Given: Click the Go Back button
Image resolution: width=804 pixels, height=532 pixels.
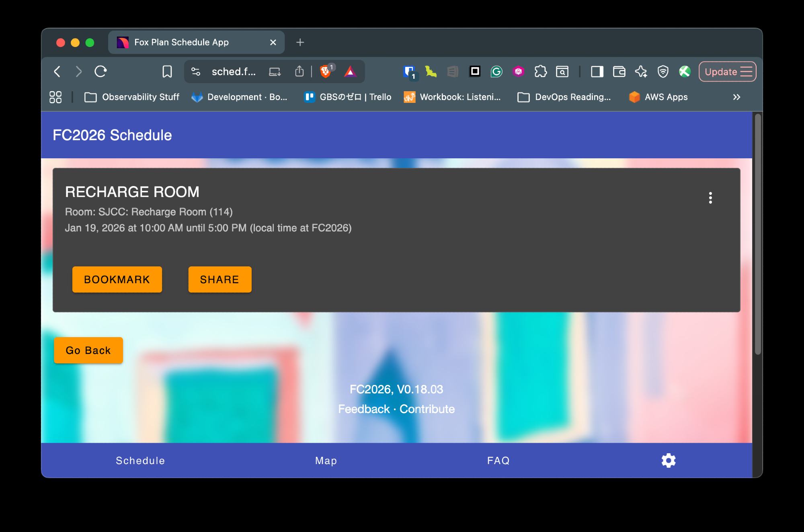Looking at the screenshot, I should pos(88,350).
